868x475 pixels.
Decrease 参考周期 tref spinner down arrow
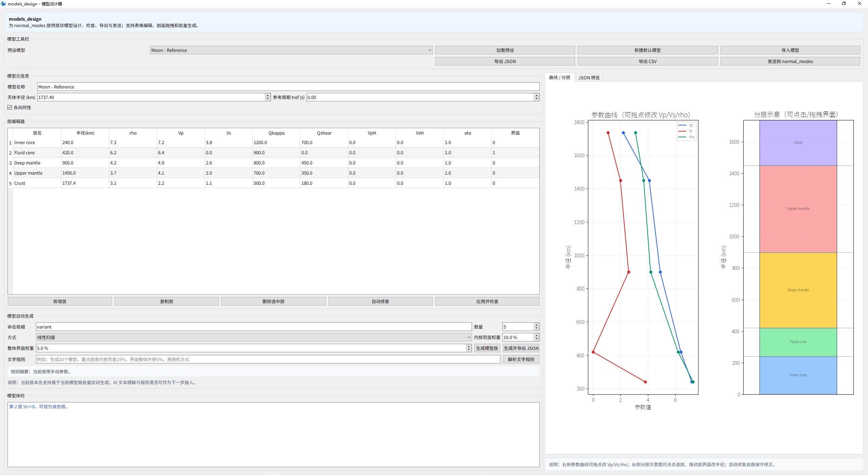(x=536, y=99)
